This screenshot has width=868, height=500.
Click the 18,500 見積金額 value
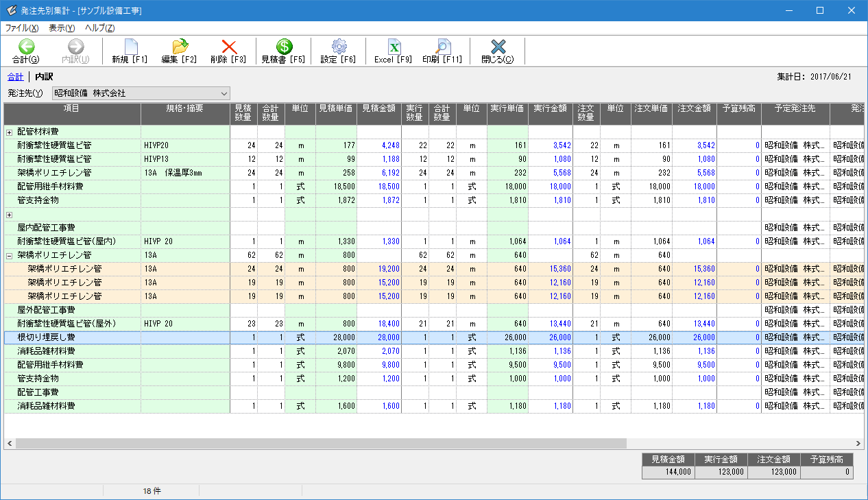pyautogui.click(x=388, y=187)
